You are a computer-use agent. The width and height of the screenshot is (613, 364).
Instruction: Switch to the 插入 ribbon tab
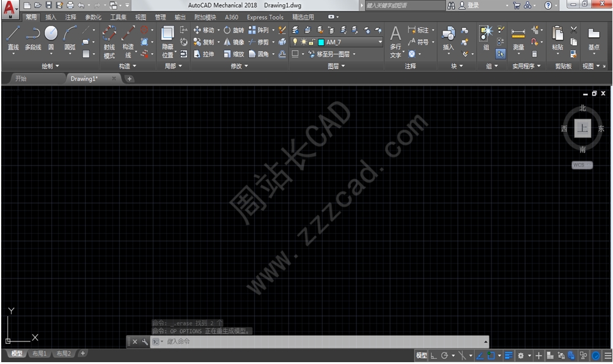click(x=51, y=17)
